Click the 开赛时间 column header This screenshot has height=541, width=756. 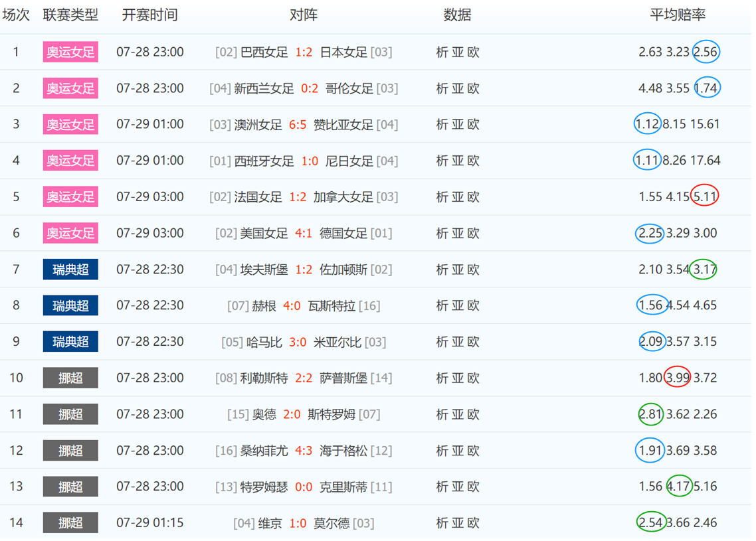coord(150,15)
